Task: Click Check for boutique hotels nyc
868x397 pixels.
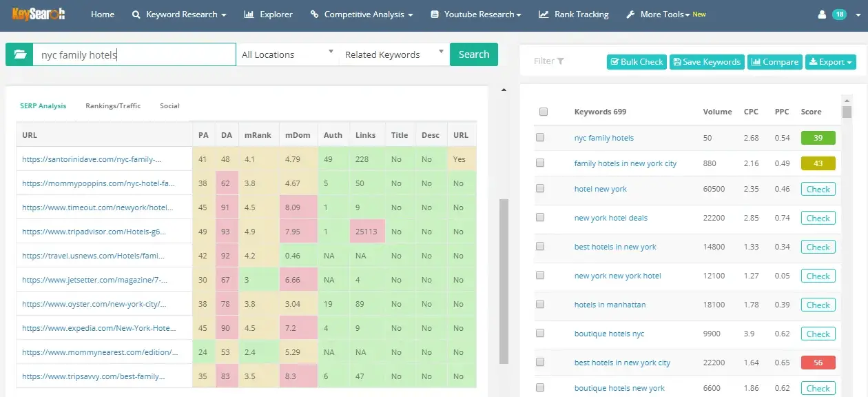Action: click(x=818, y=334)
